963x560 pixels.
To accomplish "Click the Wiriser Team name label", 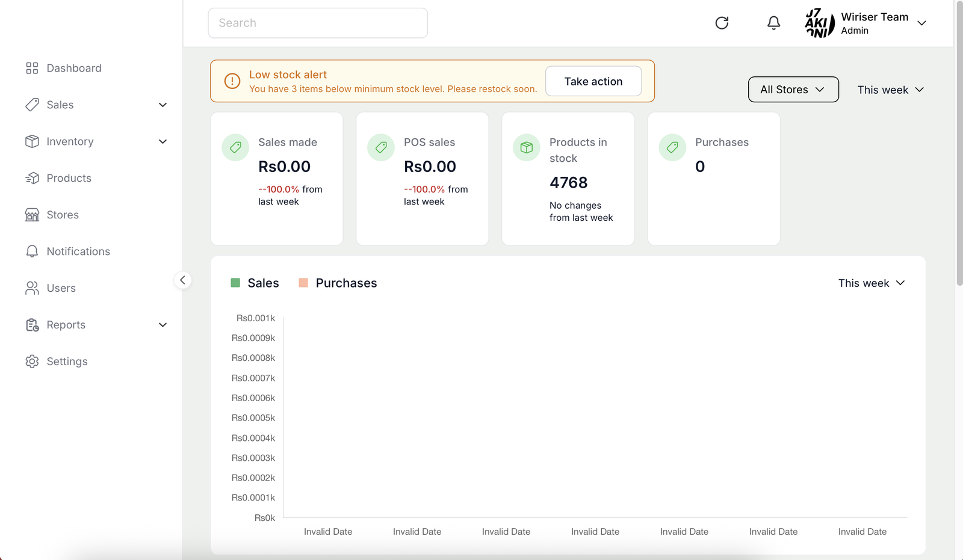I will coord(875,17).
